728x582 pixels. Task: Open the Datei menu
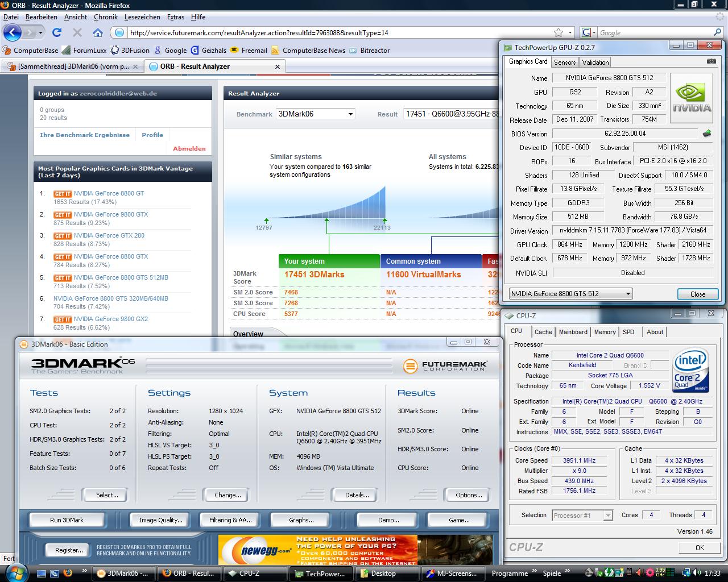click(11, 17)
